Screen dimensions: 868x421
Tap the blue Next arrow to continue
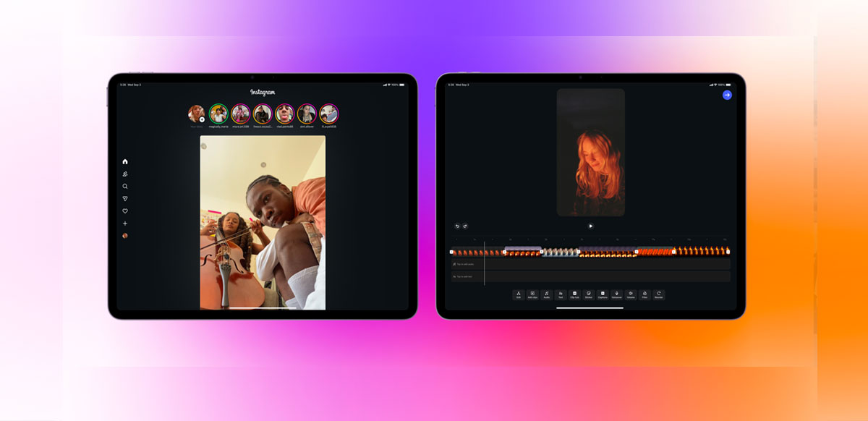[726, 95]
